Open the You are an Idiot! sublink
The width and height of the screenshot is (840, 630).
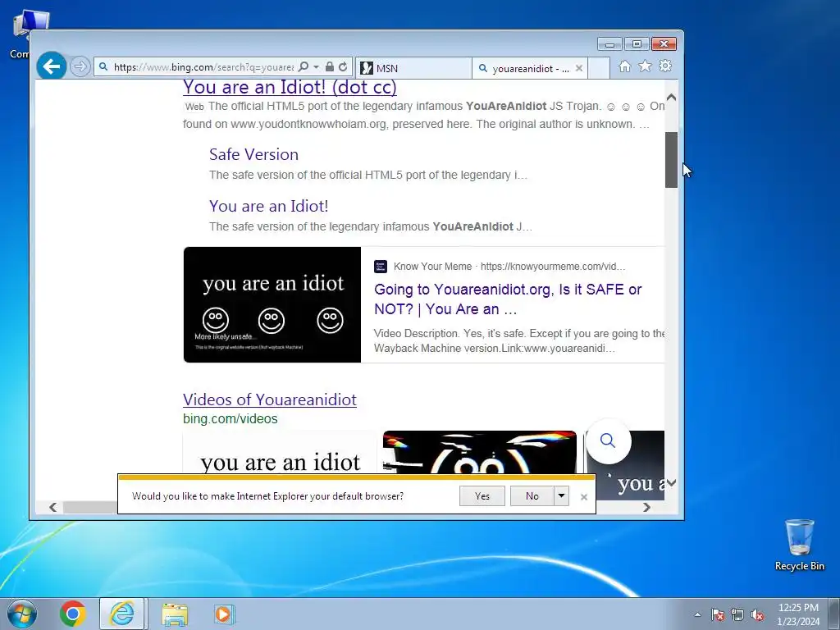(269, 206)
